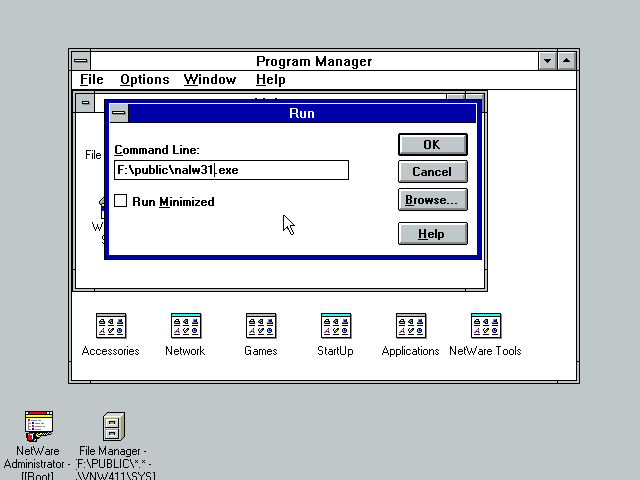This screenshot has height=480, width=640.
Task: Open Program Manager's control menu box
Action: click(81, 61)
